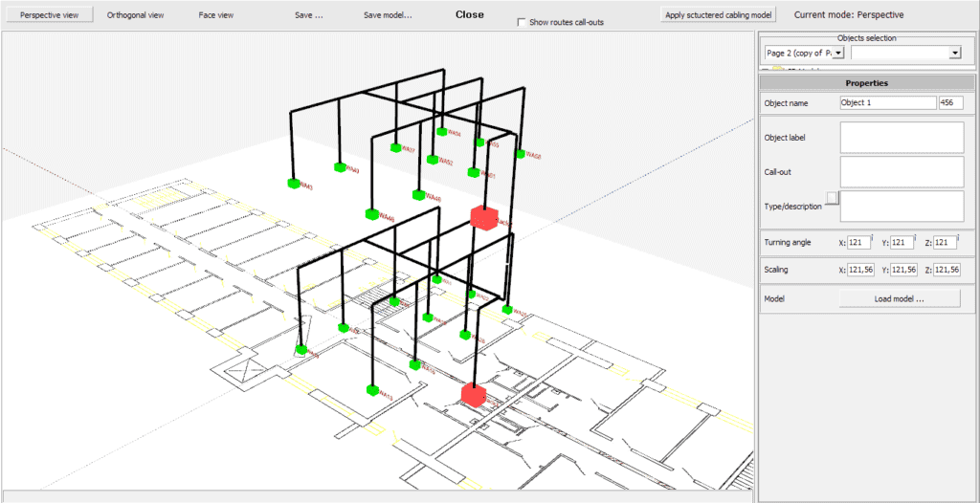Focus the Turning angle X field
The height and width of the screenshot is (503, 980).
857,243
